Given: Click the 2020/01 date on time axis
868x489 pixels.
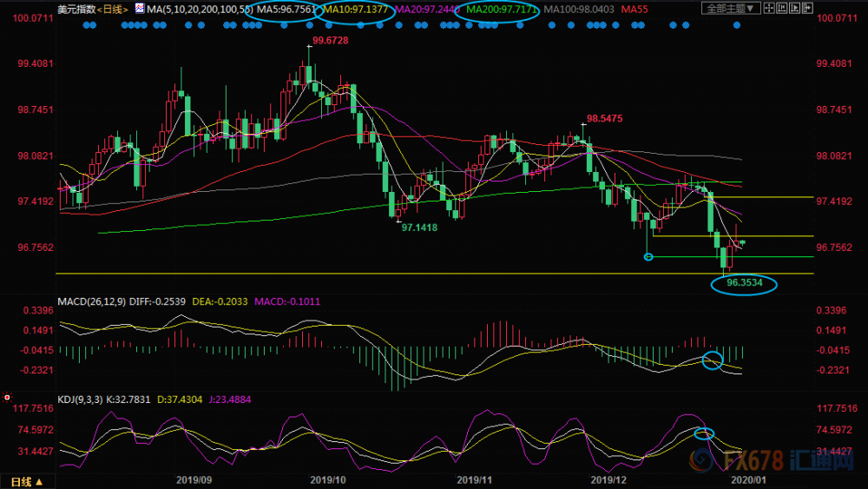Looking at the screenshot, I should pyautogui.click(x=748, y=480).
